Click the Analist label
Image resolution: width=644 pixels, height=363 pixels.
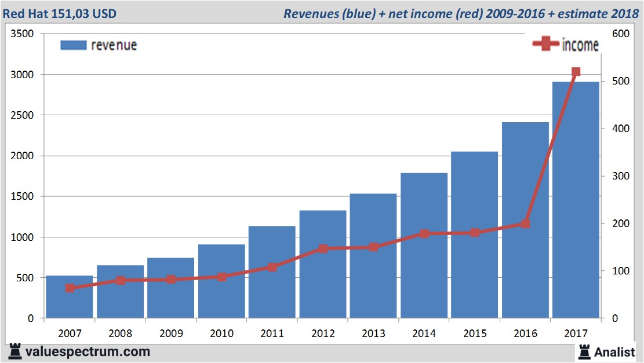[614, 352]
